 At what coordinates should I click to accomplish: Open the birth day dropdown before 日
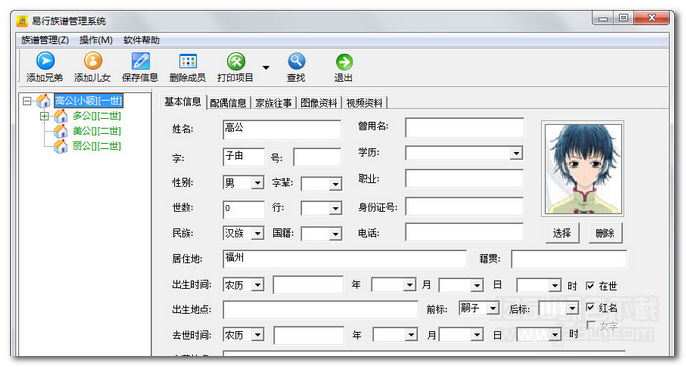477,286
